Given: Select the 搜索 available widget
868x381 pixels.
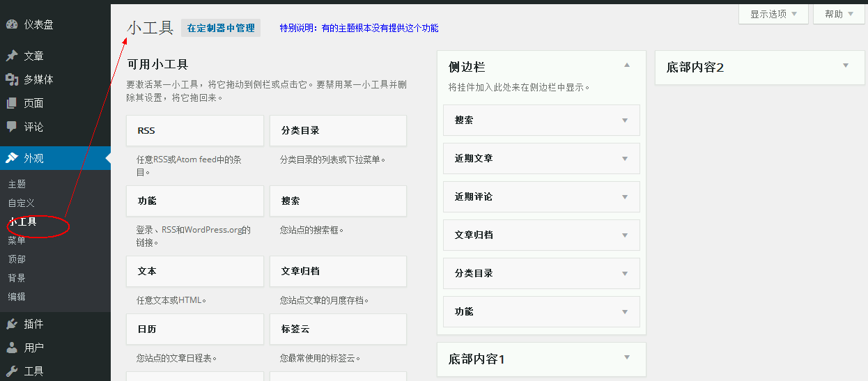Looking at the screenshot, I should [x=338, y=201].
